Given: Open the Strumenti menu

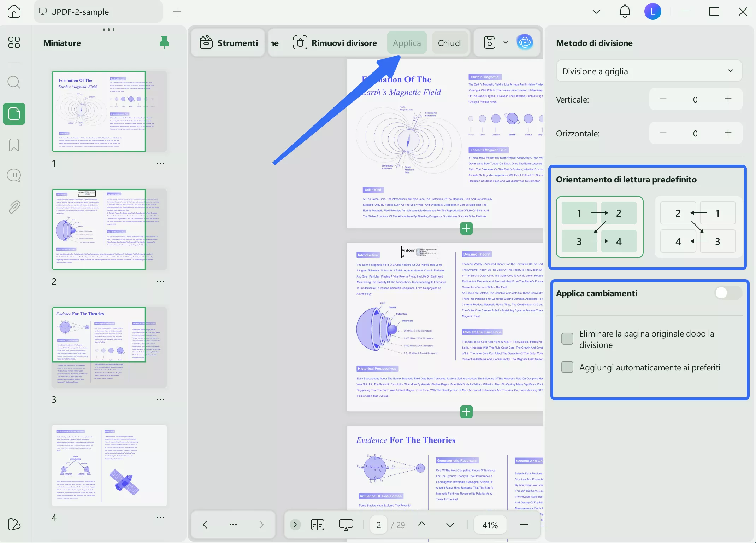Looking at the screenshot, I should click(229, 43).
